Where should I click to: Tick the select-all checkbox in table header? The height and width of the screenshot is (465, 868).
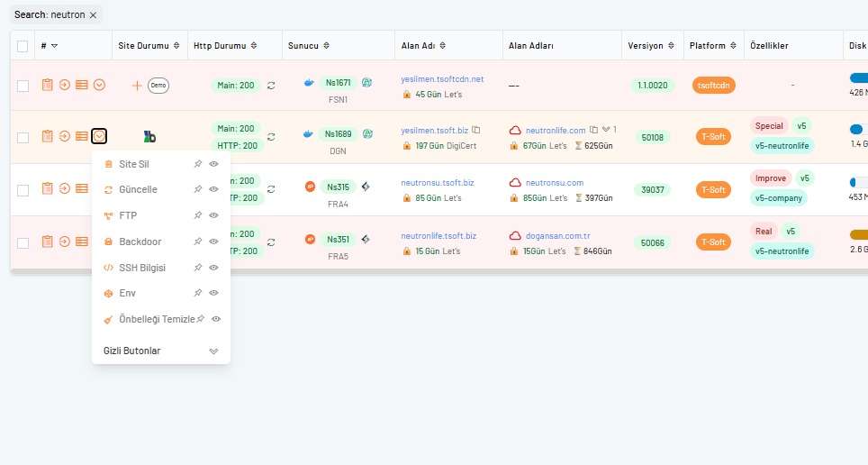pos(23,46)
